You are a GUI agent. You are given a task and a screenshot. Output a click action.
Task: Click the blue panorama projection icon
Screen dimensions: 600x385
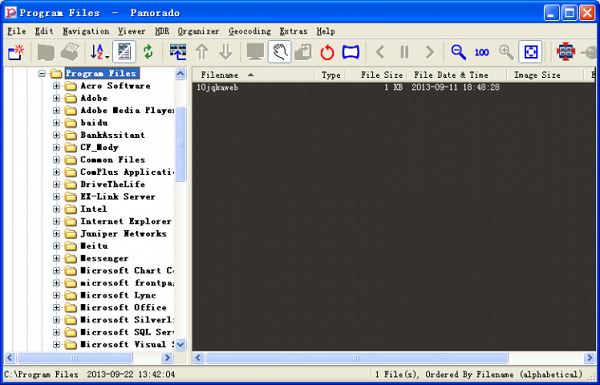pos(351,52)
